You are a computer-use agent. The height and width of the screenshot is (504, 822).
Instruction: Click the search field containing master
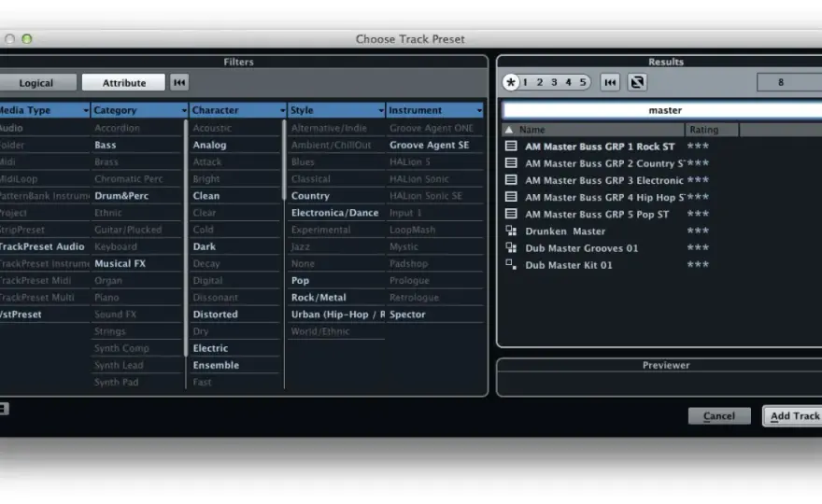tap(662, 110)
